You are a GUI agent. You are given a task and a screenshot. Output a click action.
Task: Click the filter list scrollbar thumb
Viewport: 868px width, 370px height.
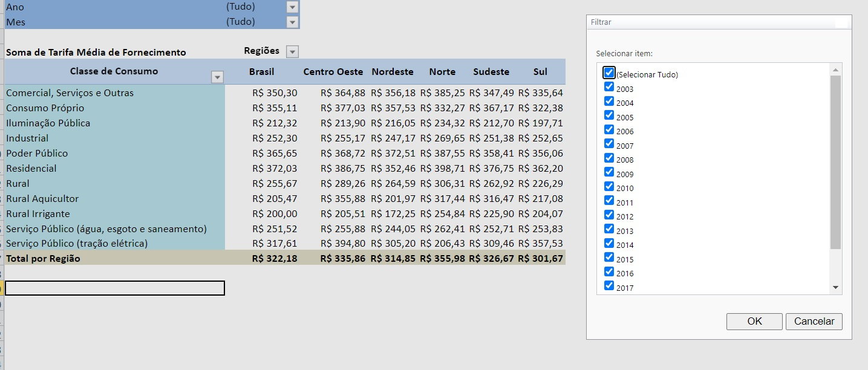(835, 162)
